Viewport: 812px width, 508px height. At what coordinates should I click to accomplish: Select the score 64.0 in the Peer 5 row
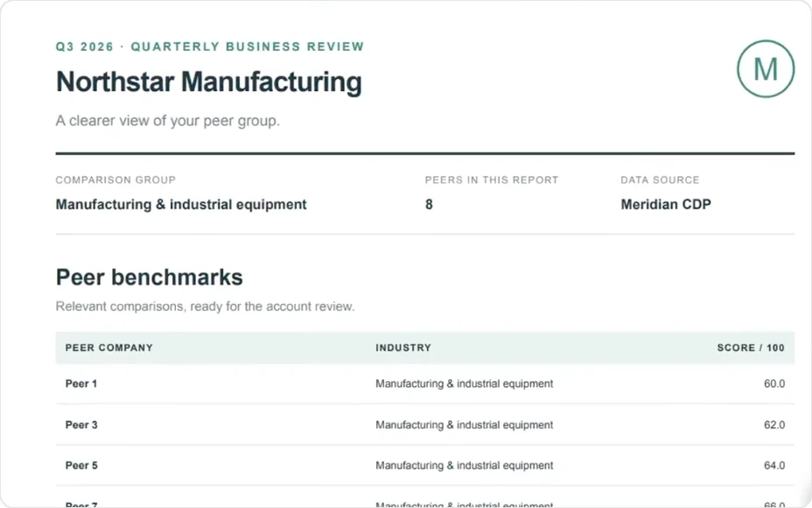click(x=774, y=465)
